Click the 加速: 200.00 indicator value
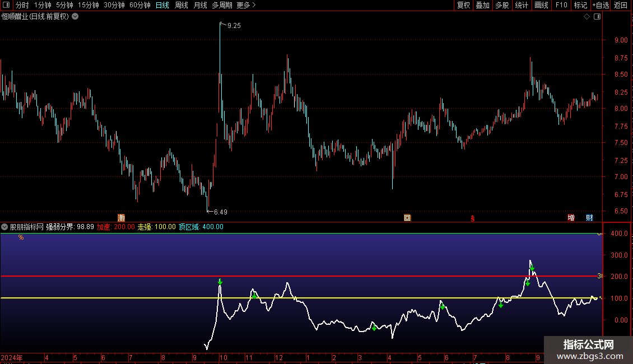Screen dimensions: 633x364 [116, 227]
